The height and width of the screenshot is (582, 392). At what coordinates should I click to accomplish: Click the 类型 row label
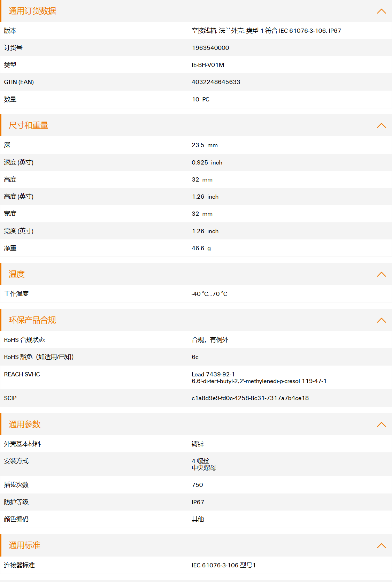[10, 65]
